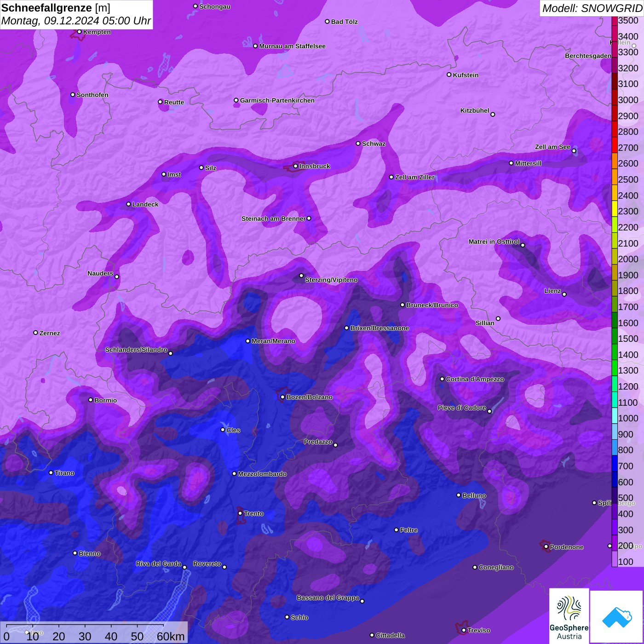The height and width of the screenshot is (644, 644).
Task: Click the 60km scale bar label
Action: point(171,636)
